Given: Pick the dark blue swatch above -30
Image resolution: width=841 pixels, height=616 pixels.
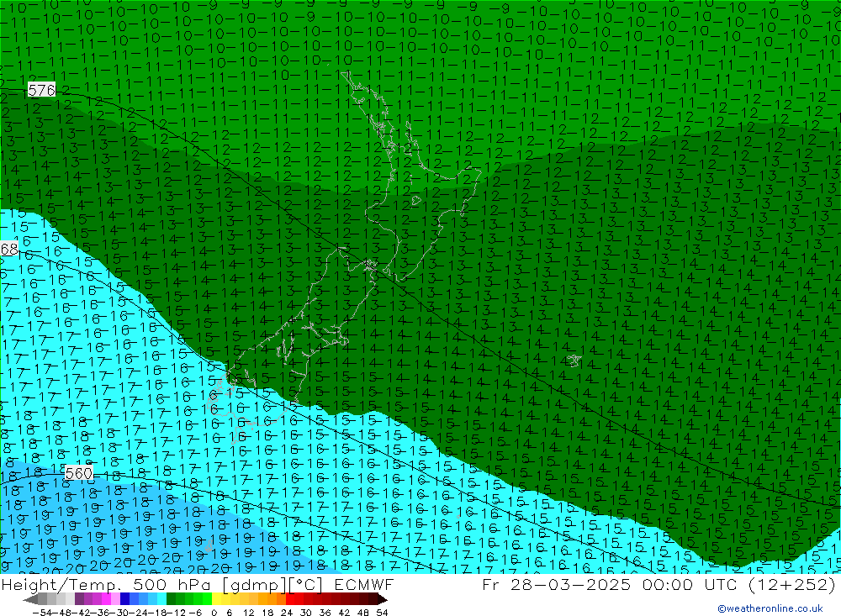Looking at the screenshot, I should pyautogui.click(x=125, y=599).
